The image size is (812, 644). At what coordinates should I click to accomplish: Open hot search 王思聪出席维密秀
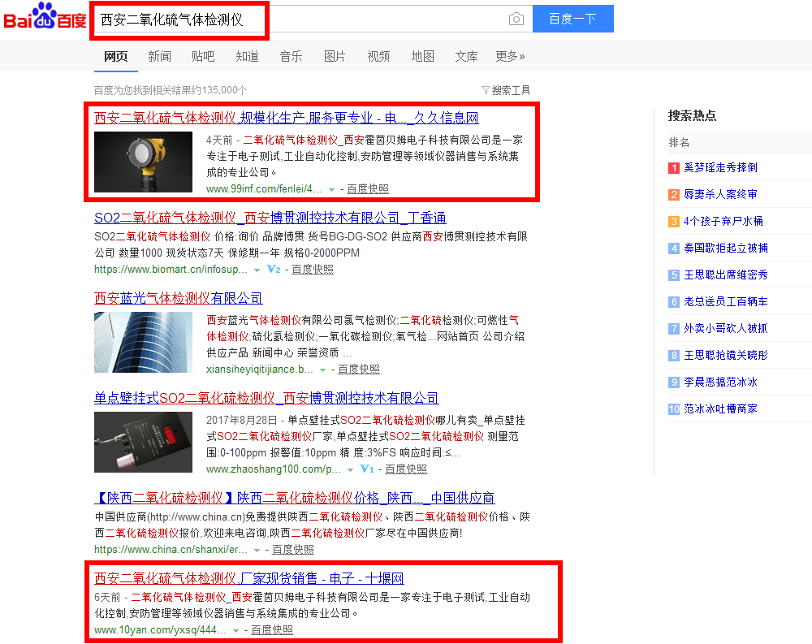pos(725,274)
